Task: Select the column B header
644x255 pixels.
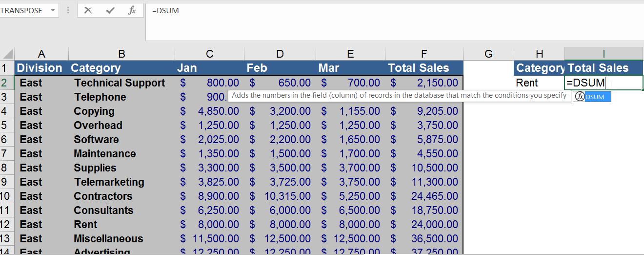Action: tap(121, 54)
